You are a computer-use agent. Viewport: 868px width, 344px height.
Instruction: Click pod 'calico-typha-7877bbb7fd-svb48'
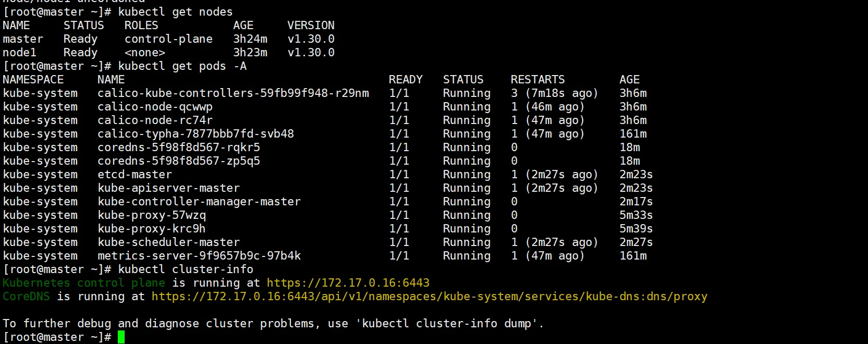[x=195, y=134]
